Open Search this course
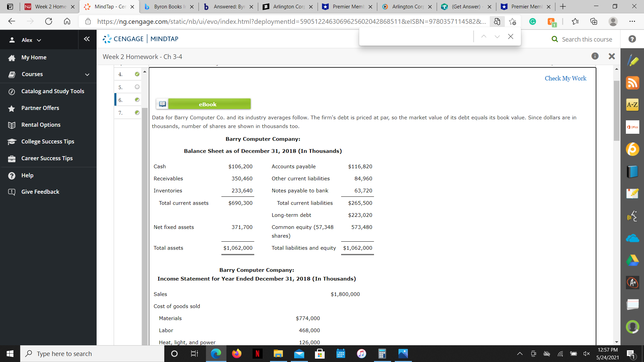644x362 pixels. 583,39
